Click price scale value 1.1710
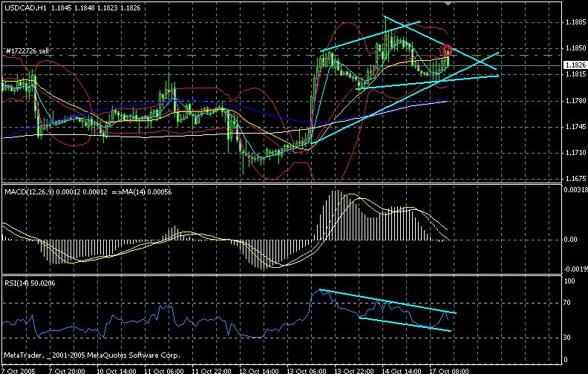This screenshot has height=374, width=588. (575, 153)
